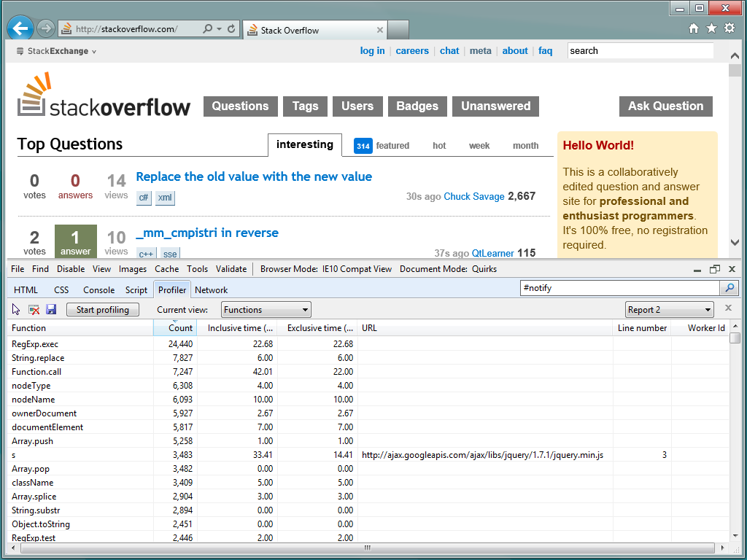Image resolution: width=747 pixels, height=560 pixels.
Task: Close the current profiler report
Action: click(728, 308)
